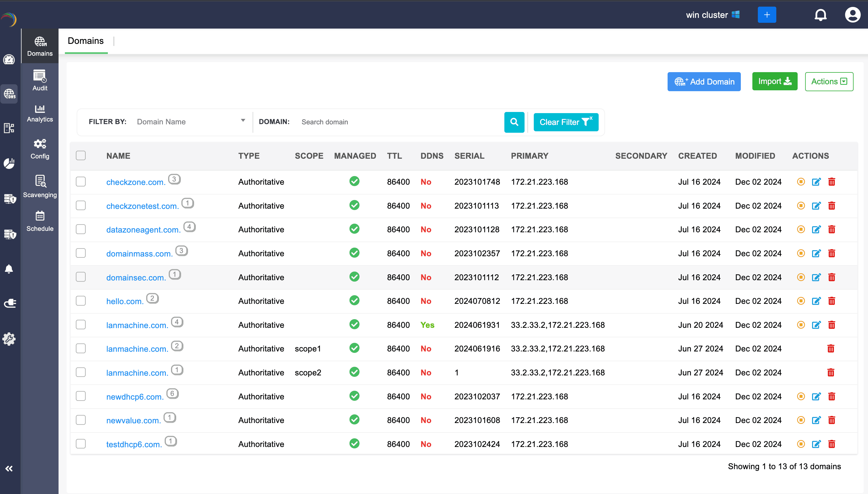Click the Add Domain button

click(x=704, y=81)
